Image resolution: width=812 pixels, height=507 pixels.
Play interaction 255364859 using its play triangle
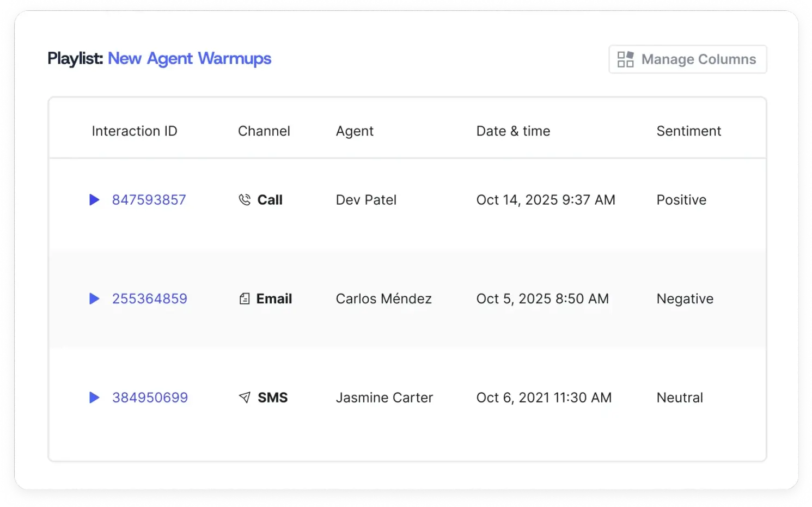94,298
